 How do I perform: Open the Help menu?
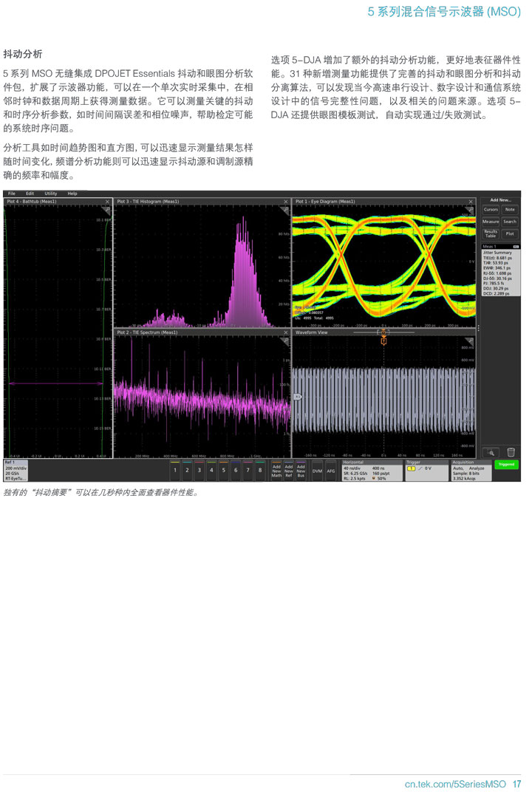[x=72, y=194]
